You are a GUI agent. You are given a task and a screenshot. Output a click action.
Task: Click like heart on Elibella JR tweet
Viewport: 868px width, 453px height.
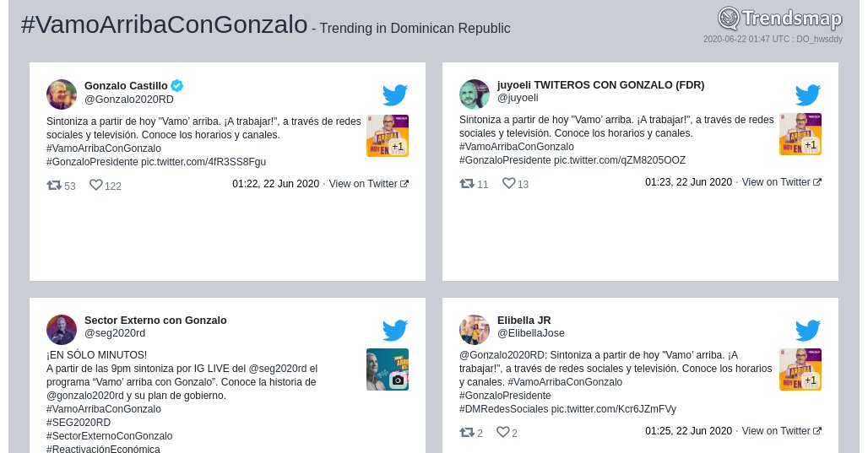click(502, 432)
